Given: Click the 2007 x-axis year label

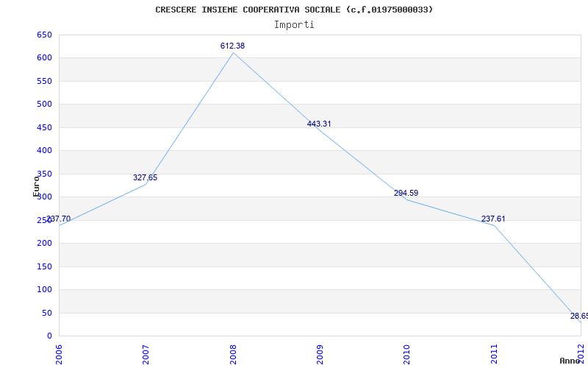Looking at the screenshot, I should [146, 354].
